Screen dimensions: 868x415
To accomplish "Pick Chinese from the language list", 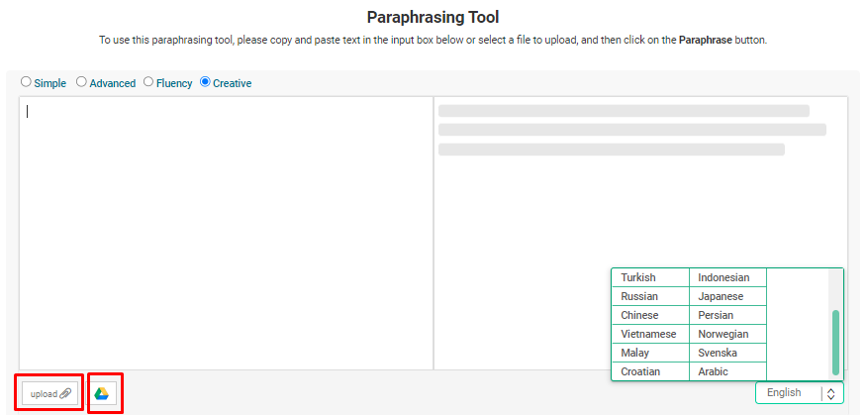I will (x=638, y=315).
